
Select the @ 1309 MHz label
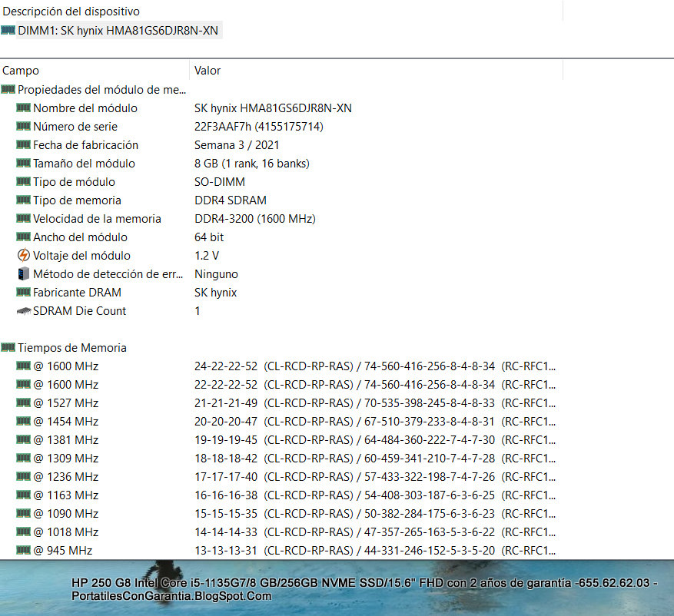pos(66,459)
